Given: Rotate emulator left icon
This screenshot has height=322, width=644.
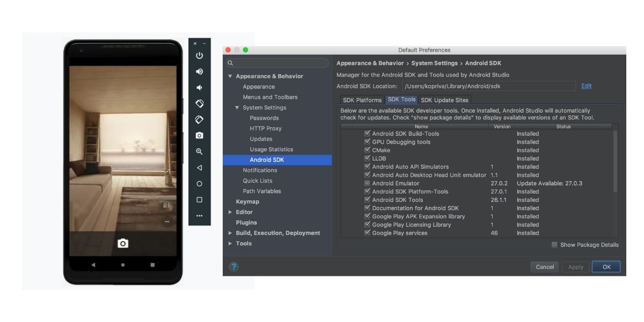Looking at the screenshot, I should click(x=200, y=103).
